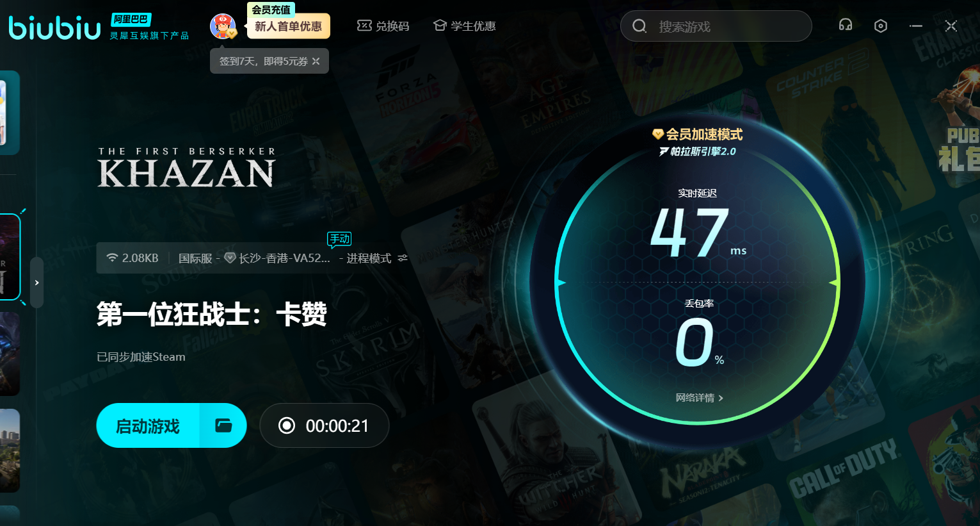980x526 pixels.
Task: Click the 启动游戏 button
Action: tap(148, 425)
